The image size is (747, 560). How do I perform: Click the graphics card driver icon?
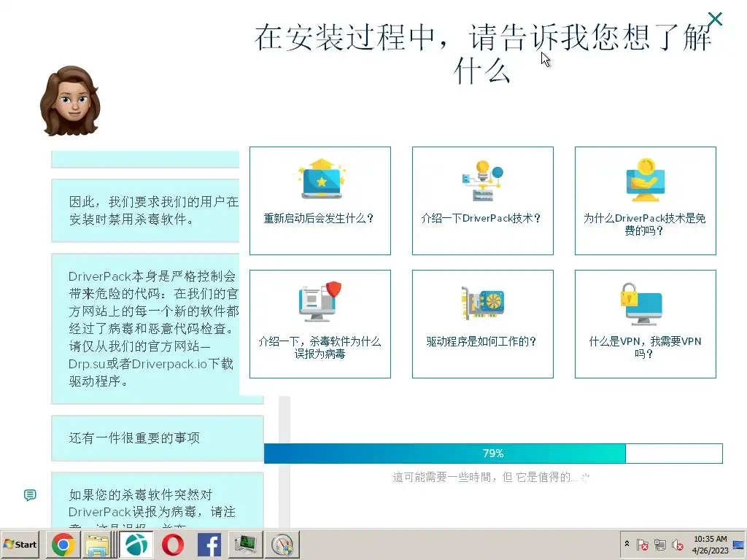tap(483, 303)
